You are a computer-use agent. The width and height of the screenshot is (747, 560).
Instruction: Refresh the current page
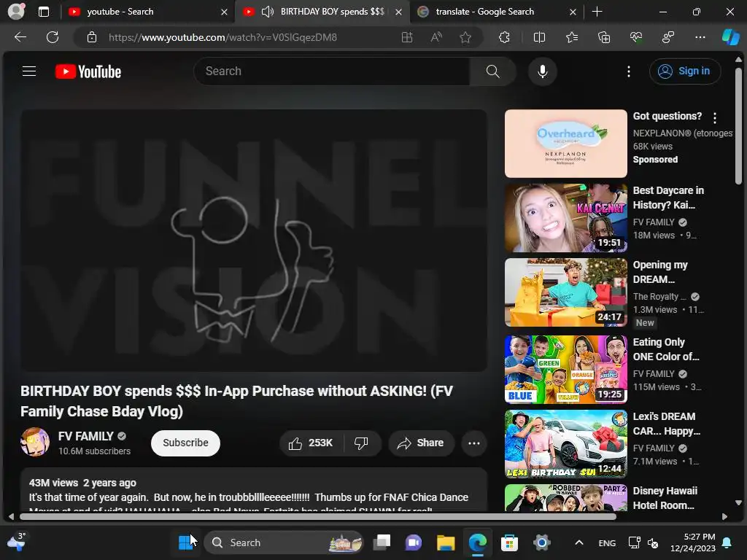tap(53, 37)
